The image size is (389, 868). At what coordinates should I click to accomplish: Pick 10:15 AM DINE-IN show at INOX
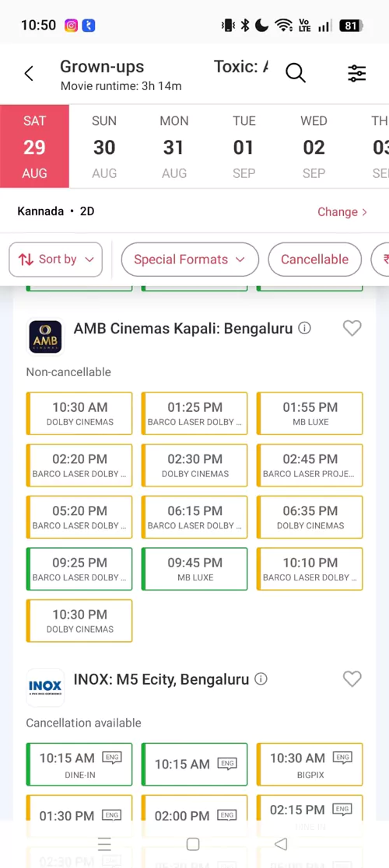pos(79,765)
